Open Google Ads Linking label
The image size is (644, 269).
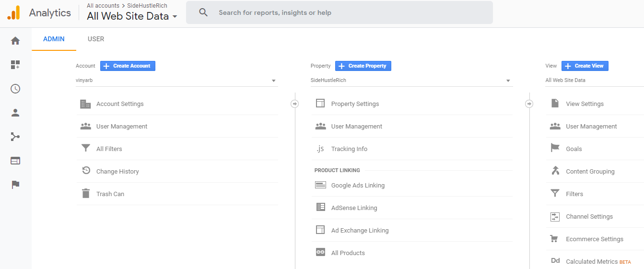click(x=358, y=186)
